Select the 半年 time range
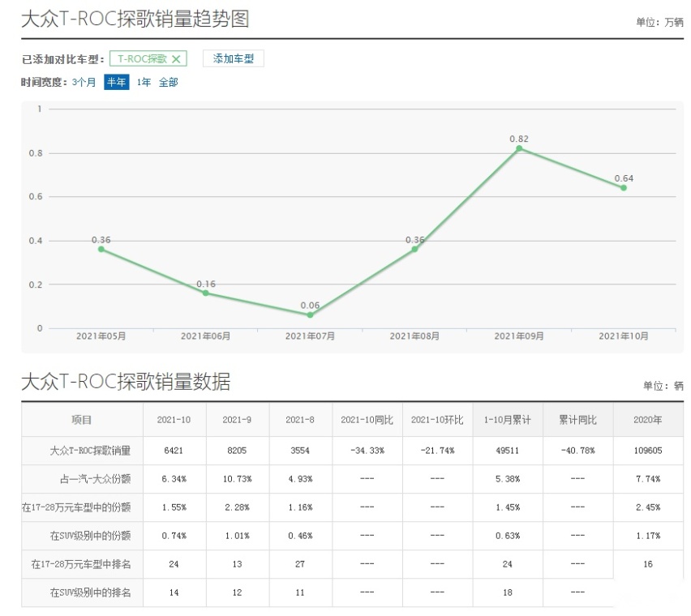Viewport: 691px width, 616px height. [116, 83]
